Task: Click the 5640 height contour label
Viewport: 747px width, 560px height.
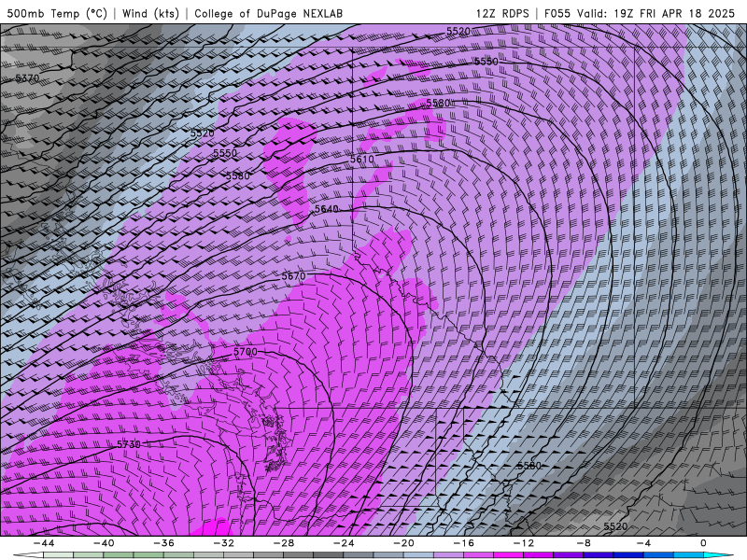Action: click(327, 209)
